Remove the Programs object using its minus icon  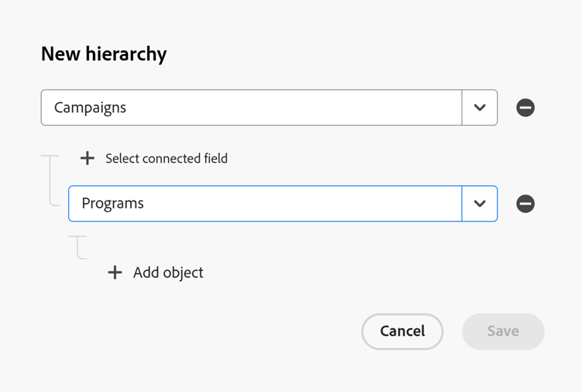[x=525, y=204]
